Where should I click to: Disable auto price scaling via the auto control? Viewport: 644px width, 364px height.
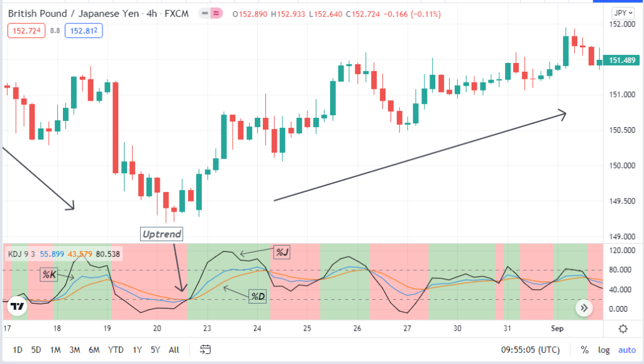626,350
